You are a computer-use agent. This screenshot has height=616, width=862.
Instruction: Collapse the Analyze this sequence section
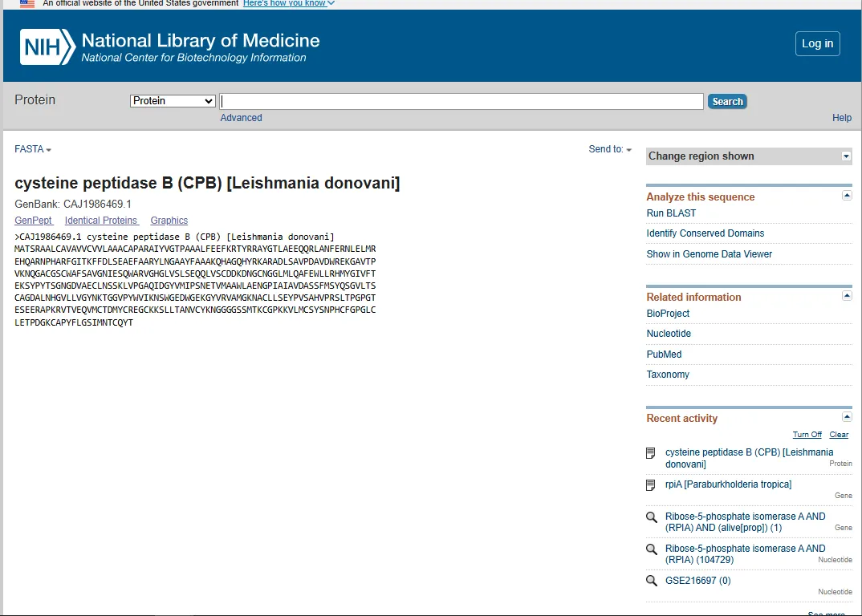pyautogui.click(x=848, y=196)
